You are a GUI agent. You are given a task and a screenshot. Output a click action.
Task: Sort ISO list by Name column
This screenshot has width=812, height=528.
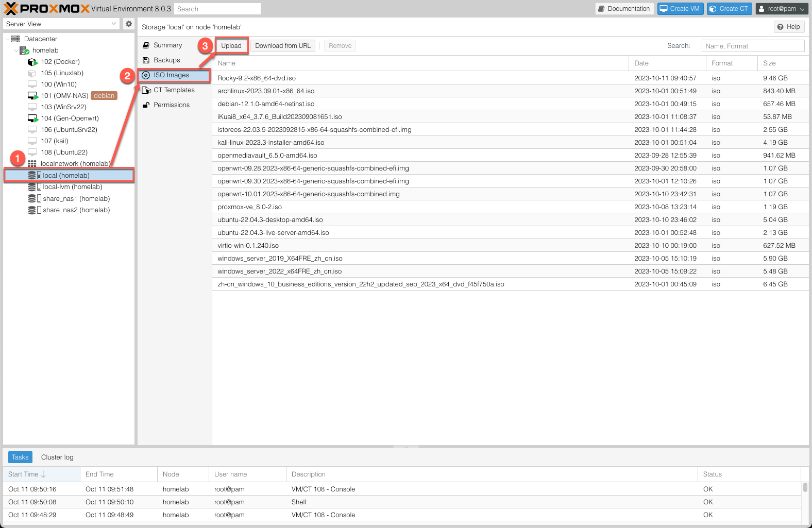[420, 63]
